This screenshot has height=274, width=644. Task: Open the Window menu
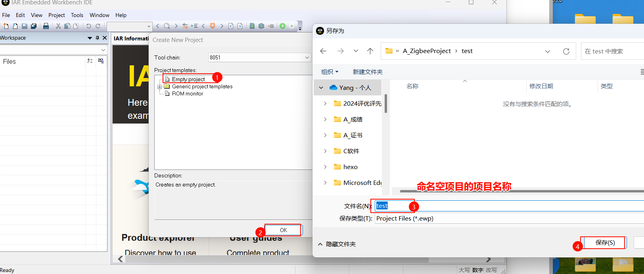pos(100,15)
